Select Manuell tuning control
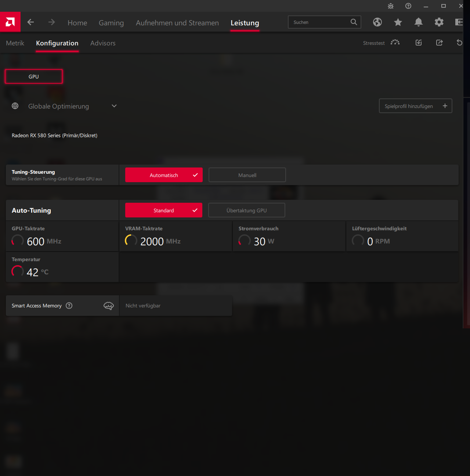This screenshot has width=470, height=476. 247,175
